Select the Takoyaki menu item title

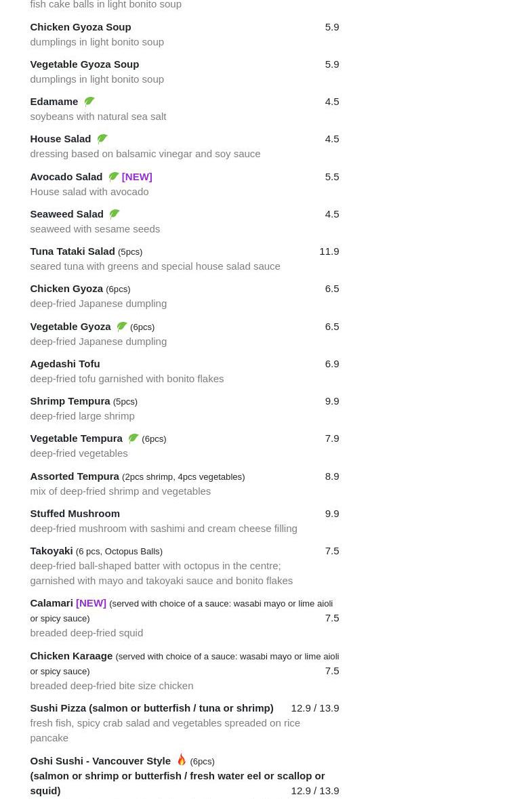click(x=52, y=551)
